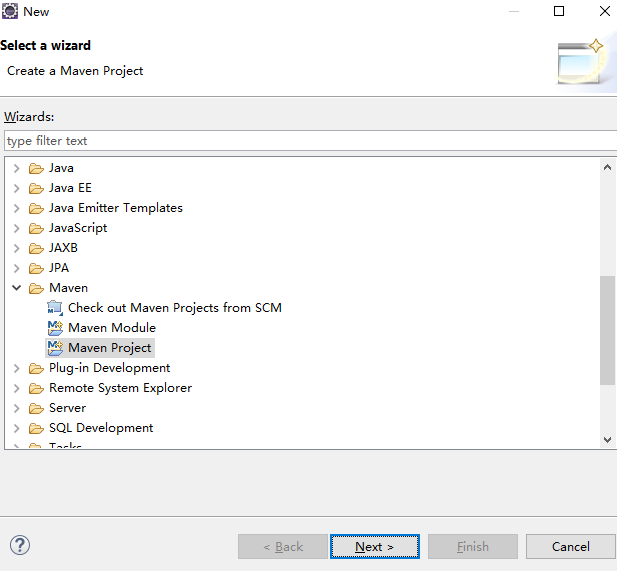Click the Java folder icon
Image resolution: width=617 pixels, height=571 pixels.
coord(36,168)
